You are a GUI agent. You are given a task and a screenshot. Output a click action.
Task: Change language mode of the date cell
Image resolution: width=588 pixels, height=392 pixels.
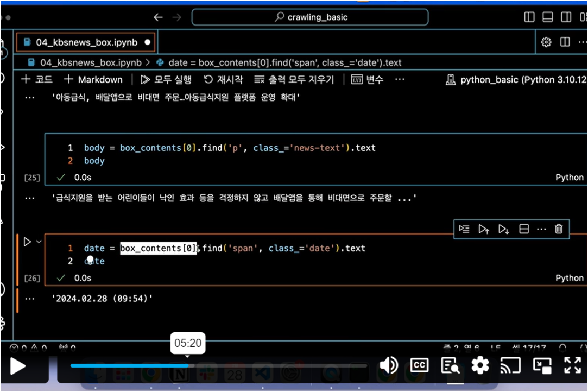569,278
